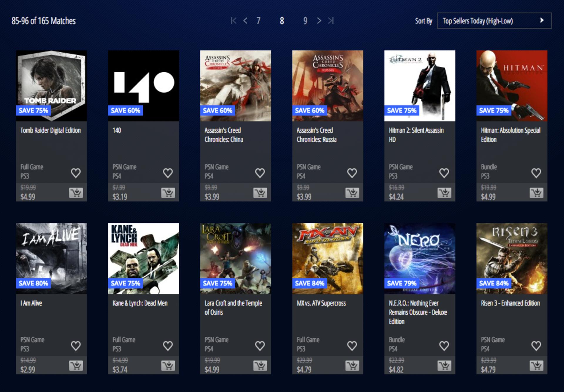Viewport: 564px width, 392px height.
Task: Go to page 9
Action: 305,21
